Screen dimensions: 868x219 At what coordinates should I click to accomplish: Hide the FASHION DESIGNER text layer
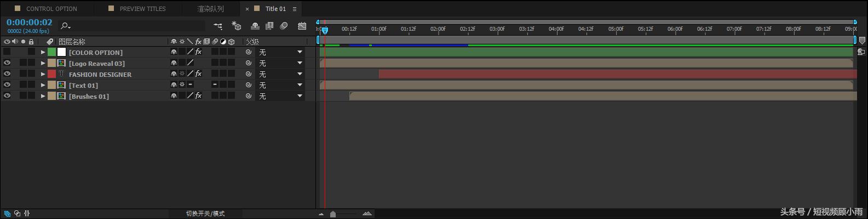click(x=7, y=74)
